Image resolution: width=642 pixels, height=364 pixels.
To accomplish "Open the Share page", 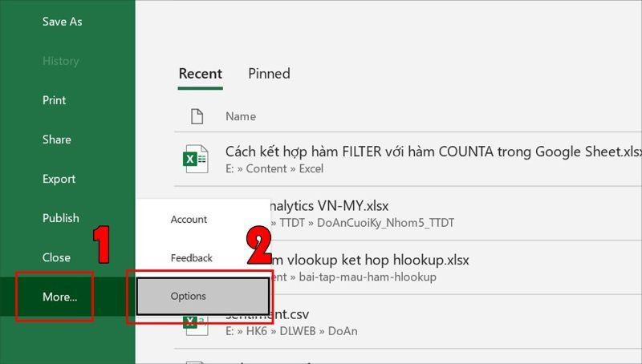I will (x=56, y=140).
